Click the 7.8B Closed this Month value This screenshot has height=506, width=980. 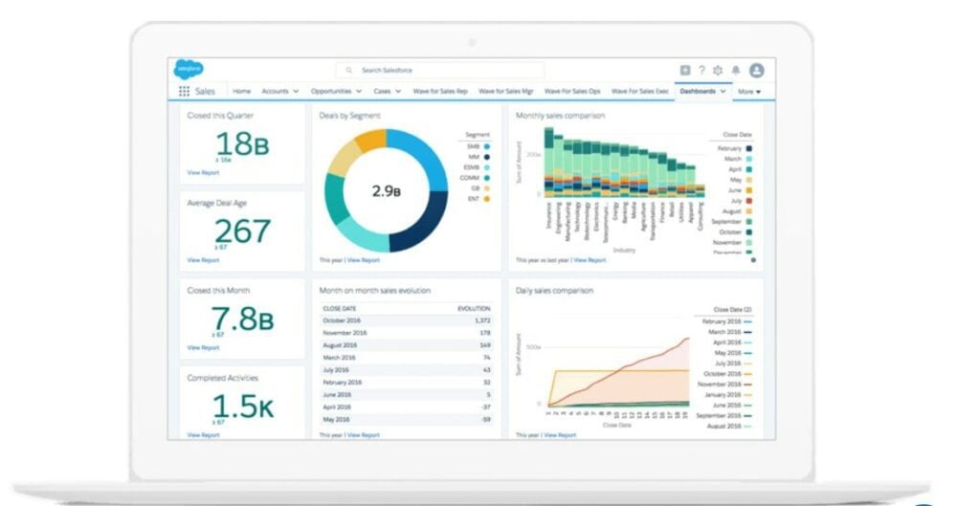242,319
